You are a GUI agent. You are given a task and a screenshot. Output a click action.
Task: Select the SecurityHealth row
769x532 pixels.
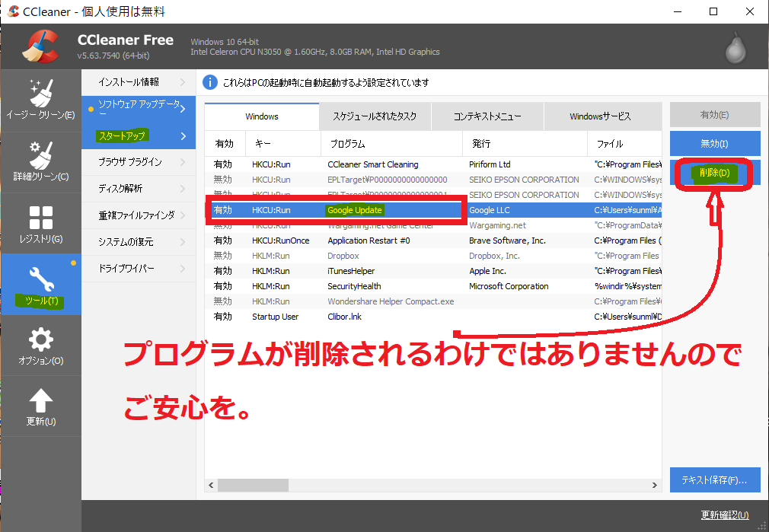coord(433,286)
